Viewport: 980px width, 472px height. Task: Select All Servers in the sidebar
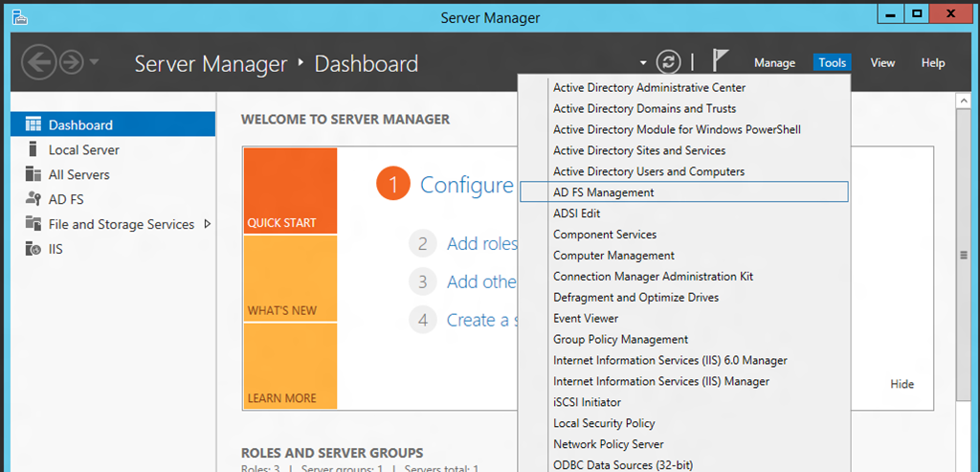point(113,174)
